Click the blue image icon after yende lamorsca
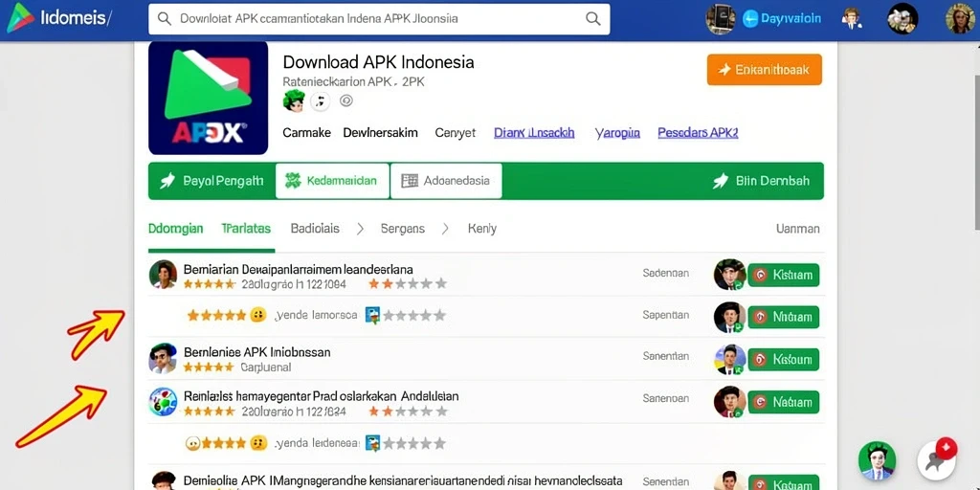980x490 pixels. point(372,316)
